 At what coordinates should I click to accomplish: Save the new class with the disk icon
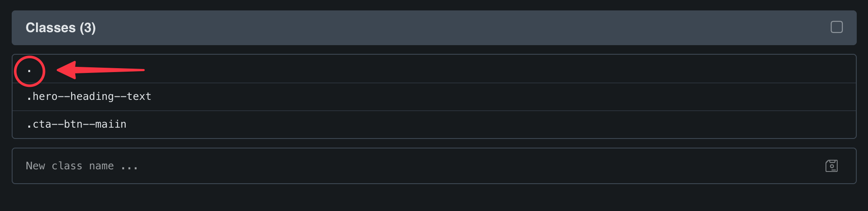coord(831,166)
